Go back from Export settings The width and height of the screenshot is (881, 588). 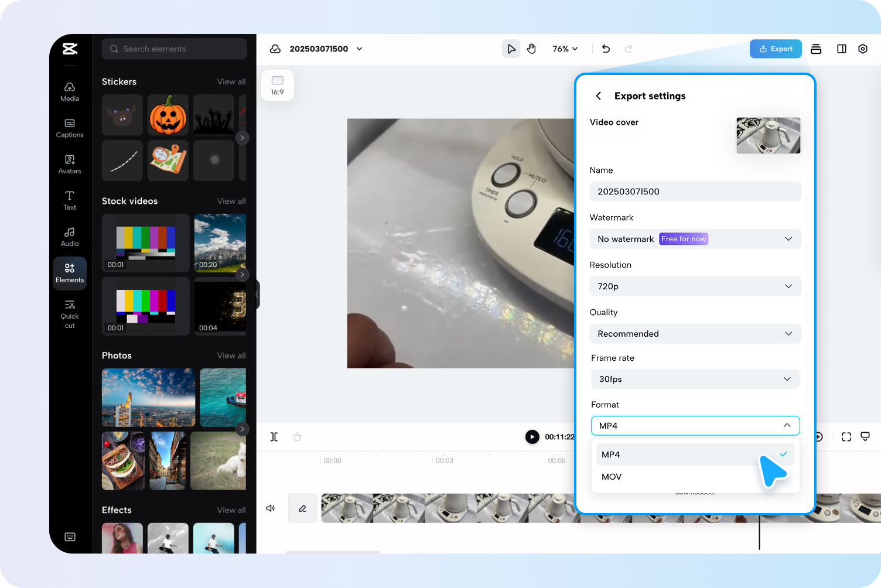pos(598,96)
